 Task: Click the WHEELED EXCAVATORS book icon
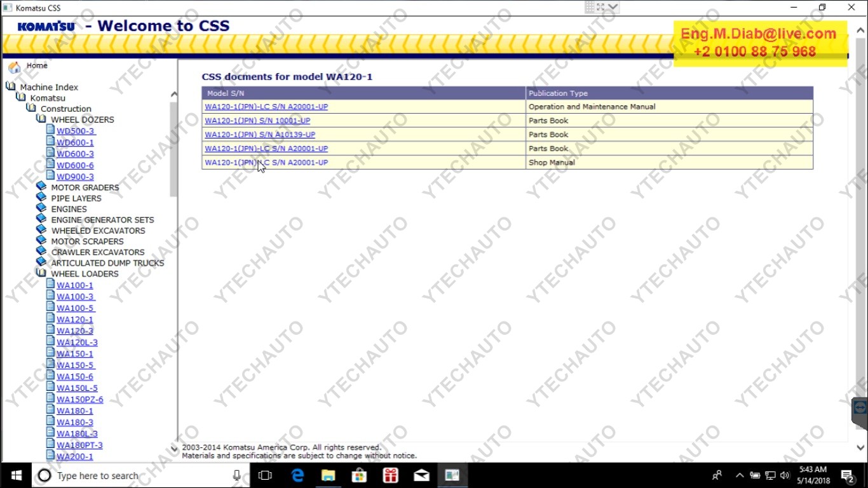tap(41, 230)
